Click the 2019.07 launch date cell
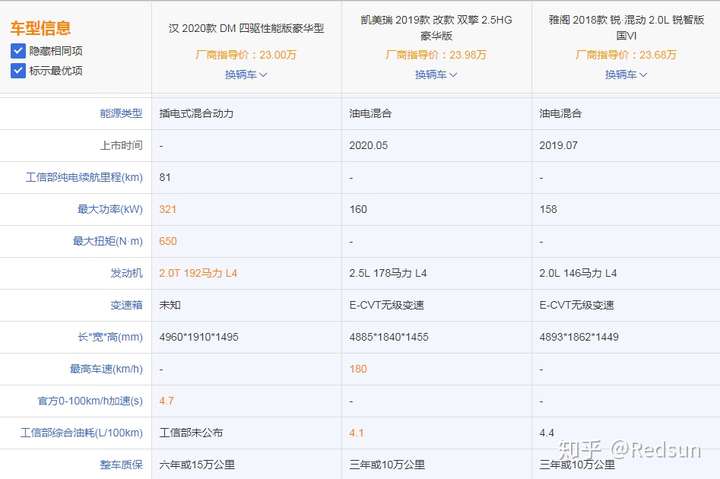720x479 pixels. (558, 146)
